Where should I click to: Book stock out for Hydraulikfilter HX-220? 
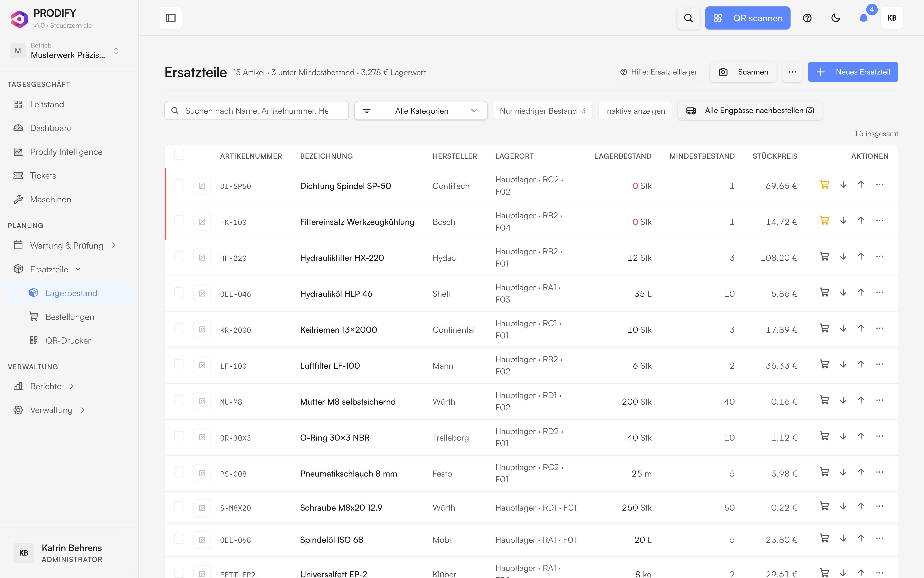pos(843,256)
